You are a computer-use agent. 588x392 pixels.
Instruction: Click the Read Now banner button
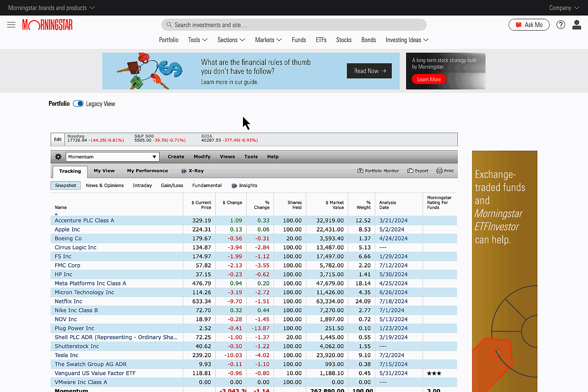pyautogui.click(x=369, y=71)
